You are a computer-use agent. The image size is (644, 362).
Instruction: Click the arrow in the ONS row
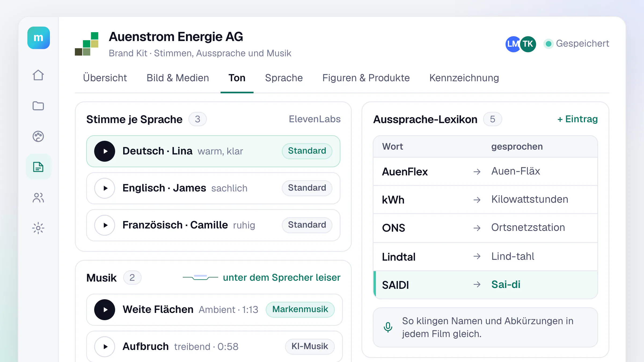coord(477,228)
